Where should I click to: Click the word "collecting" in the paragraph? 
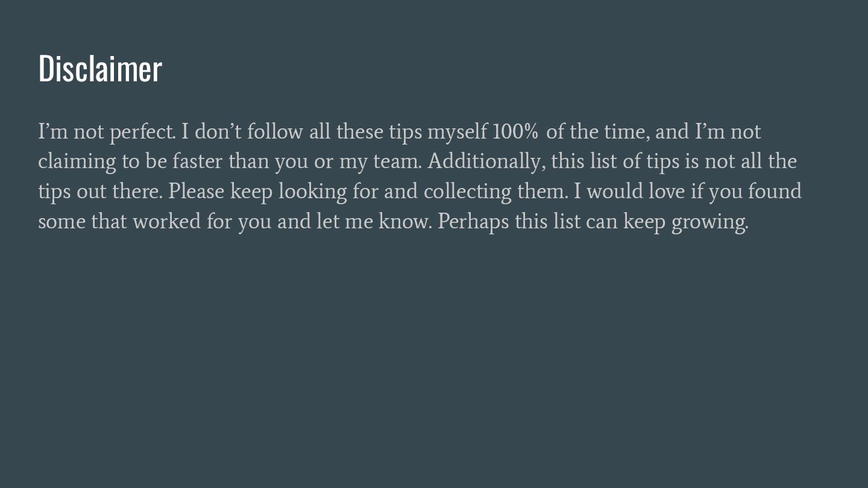pos(468,192)
